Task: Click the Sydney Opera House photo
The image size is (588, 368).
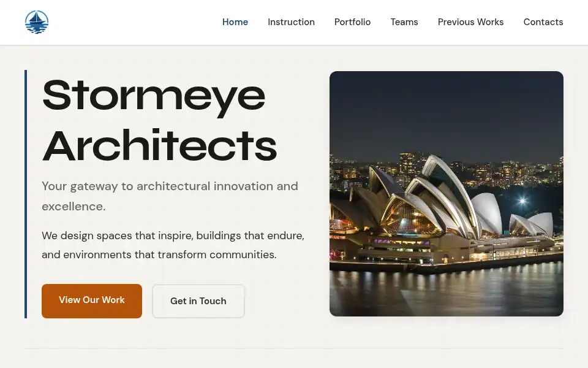Action: (447, 194)
